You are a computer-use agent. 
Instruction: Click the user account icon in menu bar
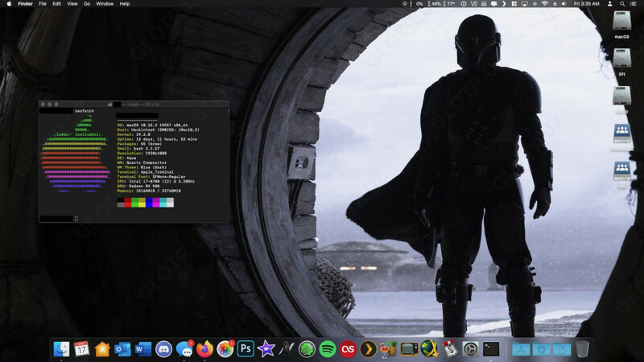(x=610, y=4)
